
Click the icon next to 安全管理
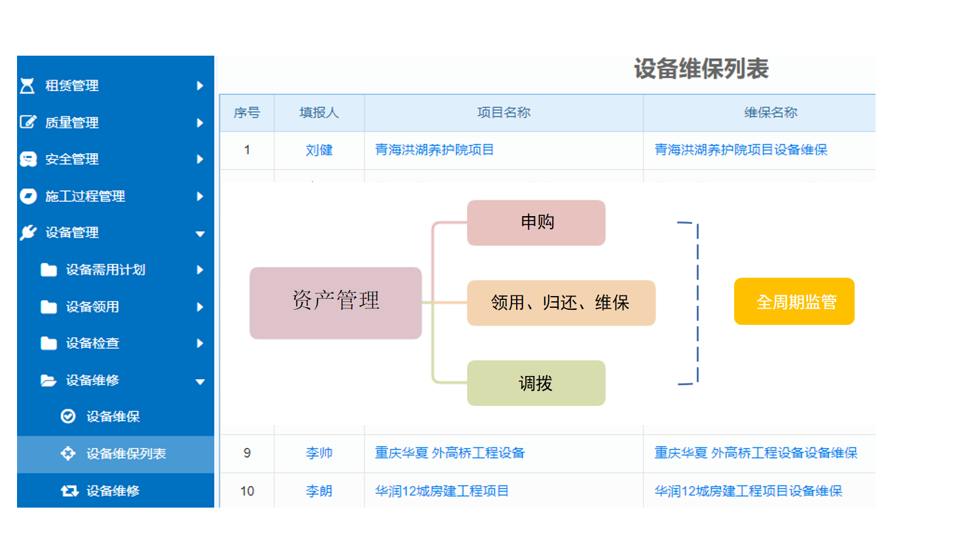coord(28,159)
